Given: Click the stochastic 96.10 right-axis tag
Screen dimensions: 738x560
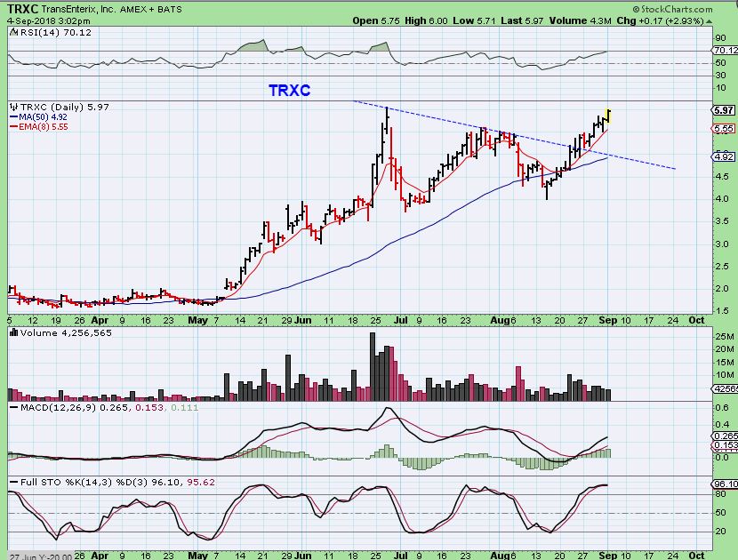Looking at the screenshot, I should (x=725, y=484).
